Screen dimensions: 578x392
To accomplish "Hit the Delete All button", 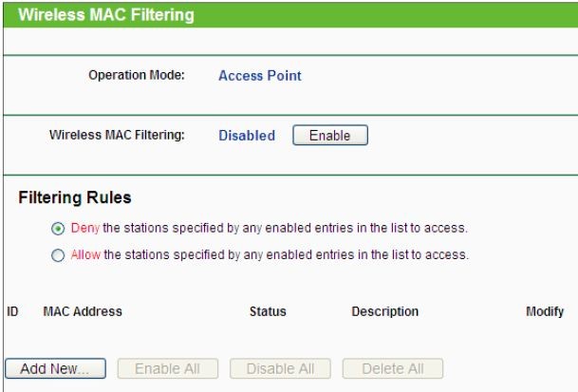I will click(391, 367).
